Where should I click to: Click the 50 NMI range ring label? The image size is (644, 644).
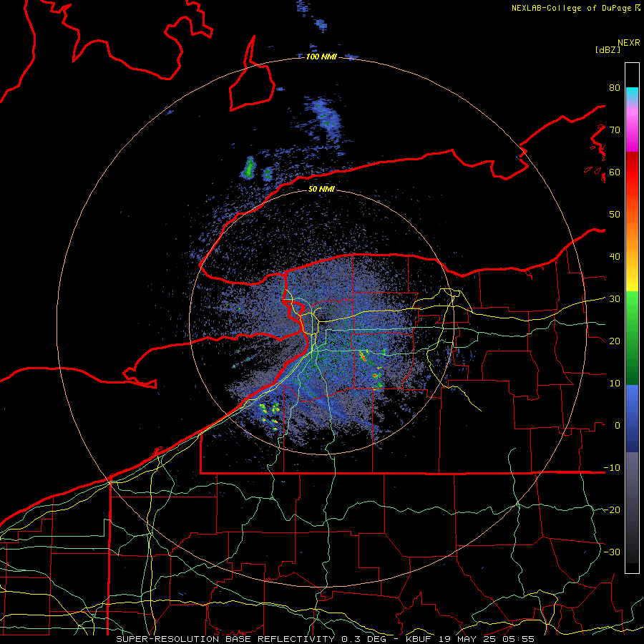(x=321, y=189)
